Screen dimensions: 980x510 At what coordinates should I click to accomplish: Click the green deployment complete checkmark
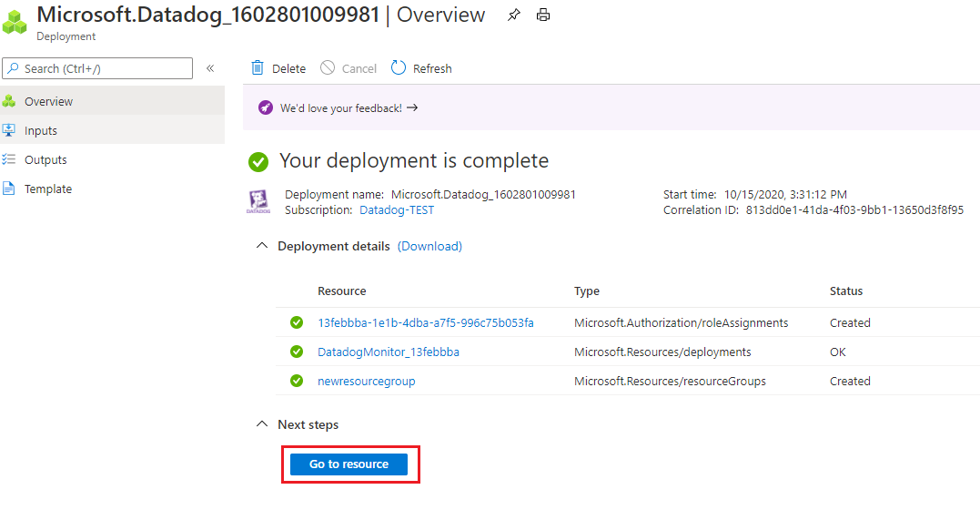(x=258, y=162)
